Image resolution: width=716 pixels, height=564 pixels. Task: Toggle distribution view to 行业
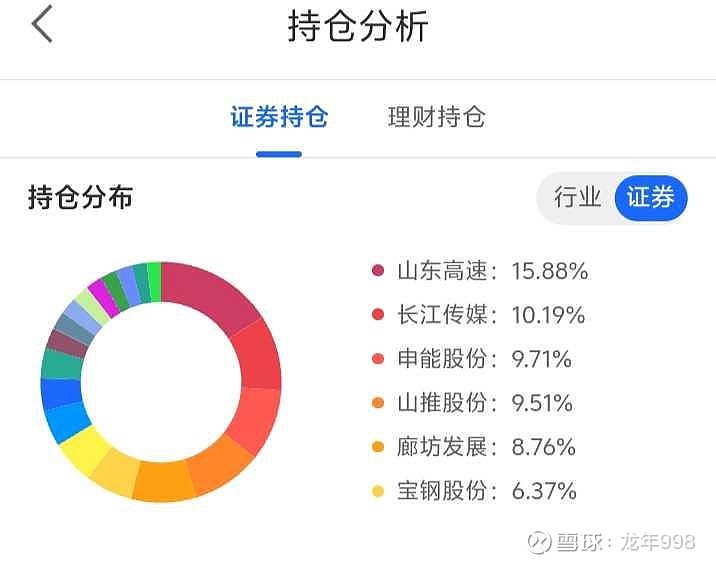(x=577, y=197)
